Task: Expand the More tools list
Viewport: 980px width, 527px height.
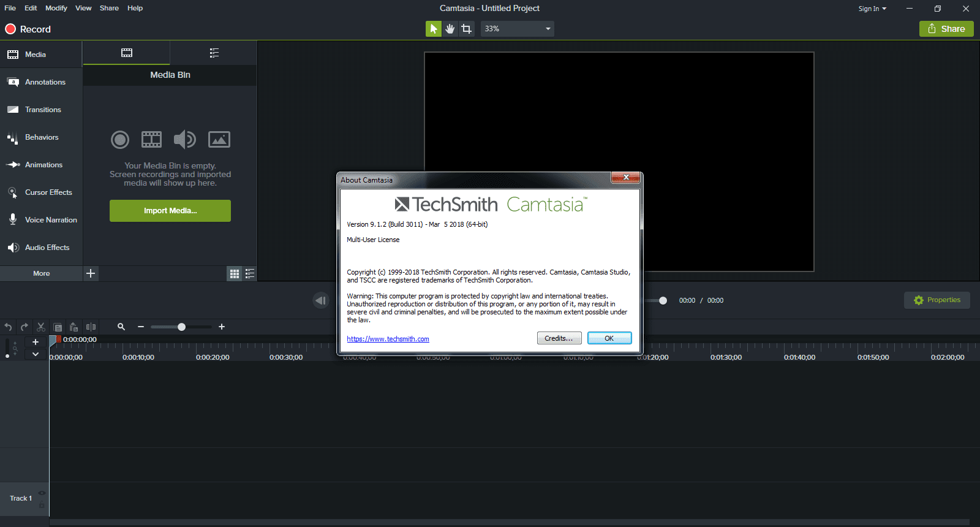Action: [41, 273]
